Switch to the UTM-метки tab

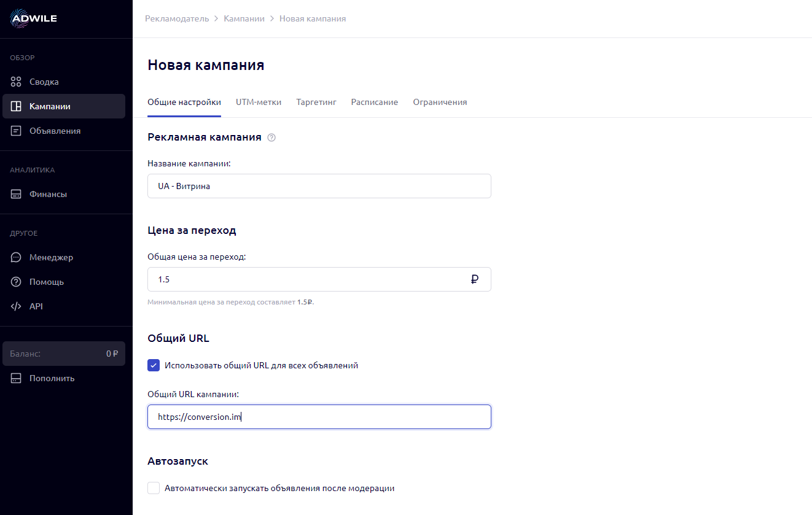[x=259, y=103]
